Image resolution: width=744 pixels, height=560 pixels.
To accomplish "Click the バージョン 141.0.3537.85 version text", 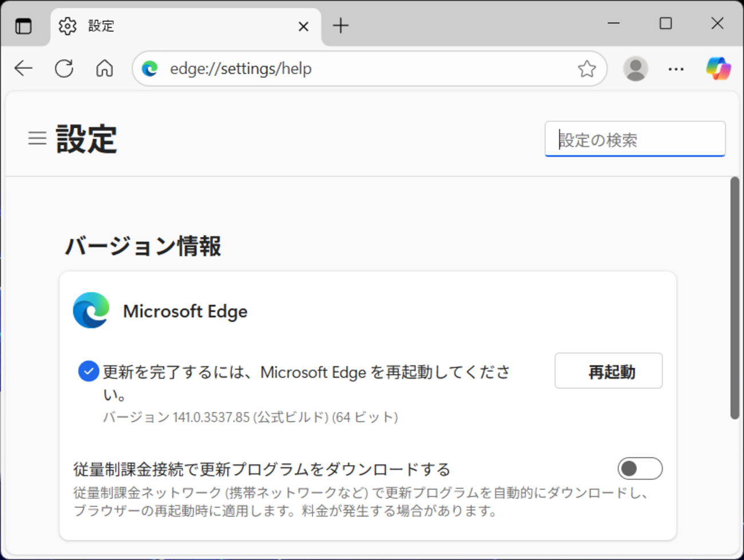I will (250, 417).
